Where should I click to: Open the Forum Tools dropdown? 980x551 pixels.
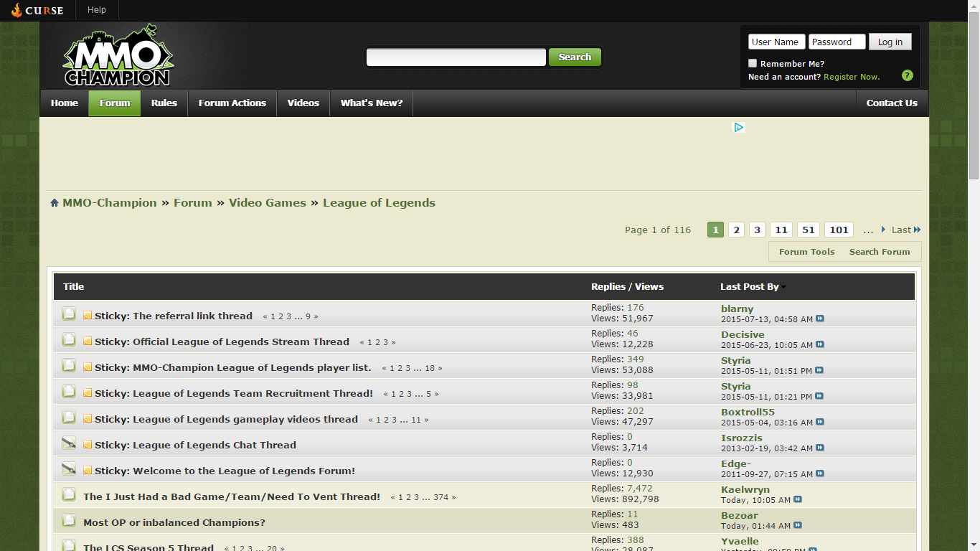806,252
